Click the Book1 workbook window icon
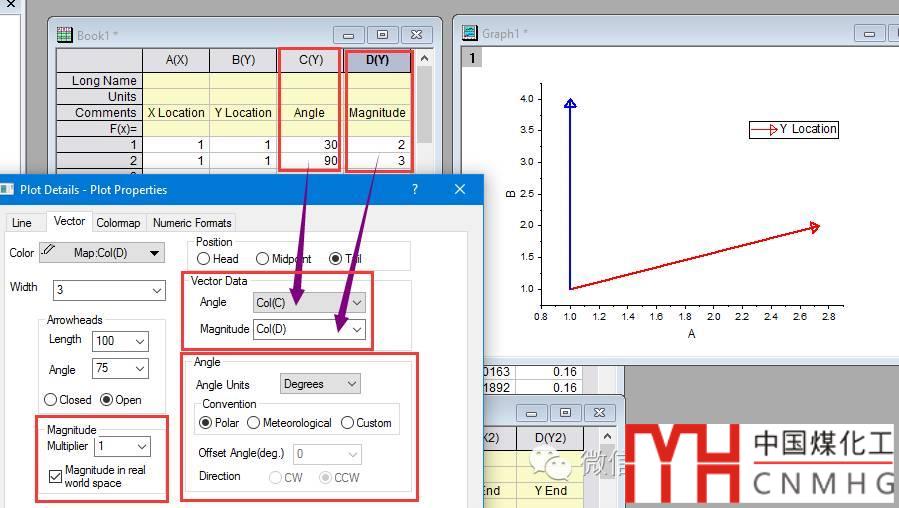Image resolution: width=899 pixels, height=508 pixels. click(x=65, y=35)
